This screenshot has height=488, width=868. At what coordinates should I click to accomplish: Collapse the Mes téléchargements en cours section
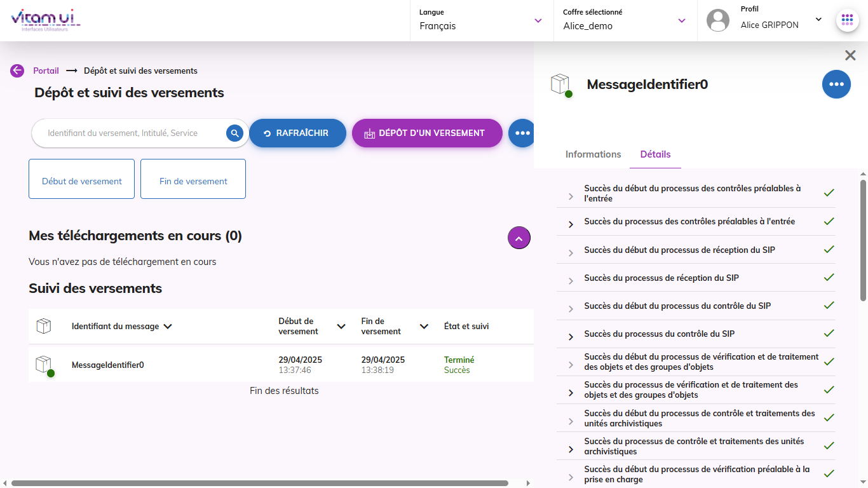[519, 238]
